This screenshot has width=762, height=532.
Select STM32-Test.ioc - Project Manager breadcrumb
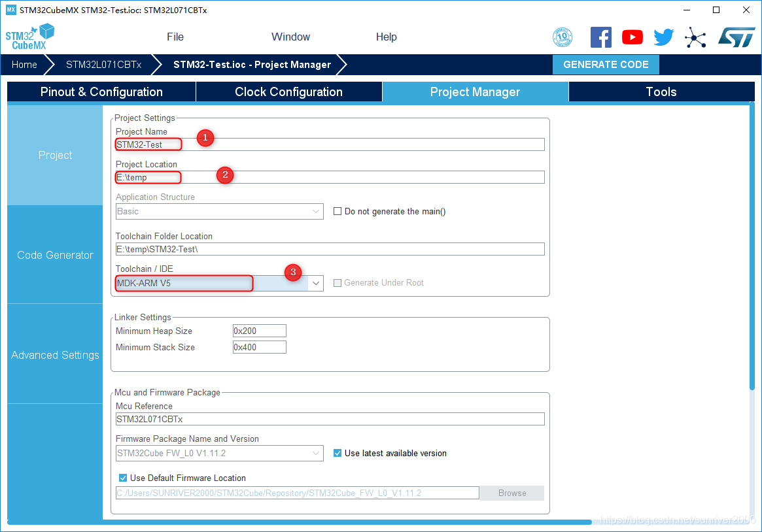(x=252, y=65)
